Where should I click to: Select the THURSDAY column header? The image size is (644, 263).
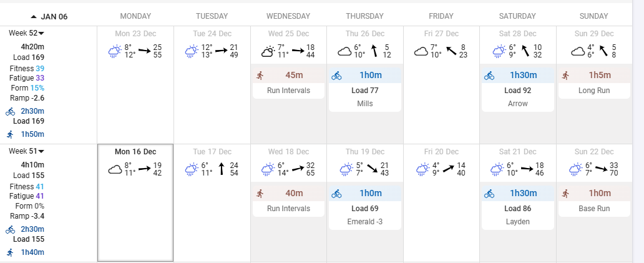pyautogui.click(x=364, y=16)
